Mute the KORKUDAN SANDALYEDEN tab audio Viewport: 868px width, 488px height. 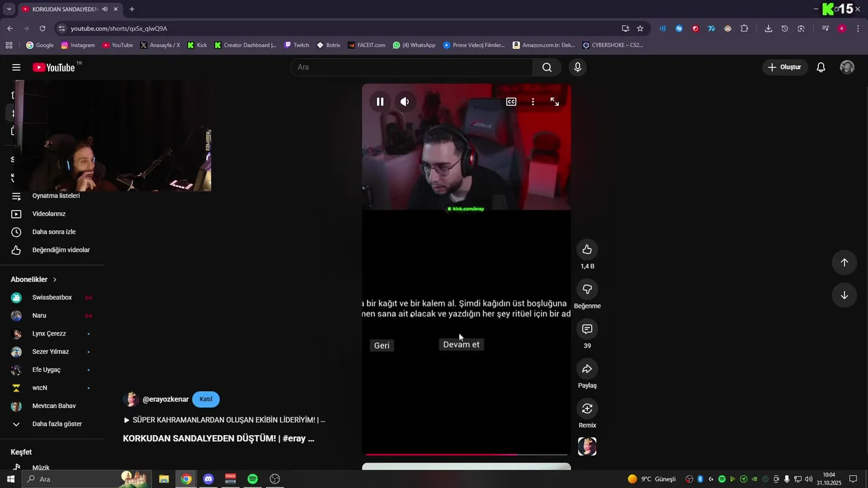point(104,9)
